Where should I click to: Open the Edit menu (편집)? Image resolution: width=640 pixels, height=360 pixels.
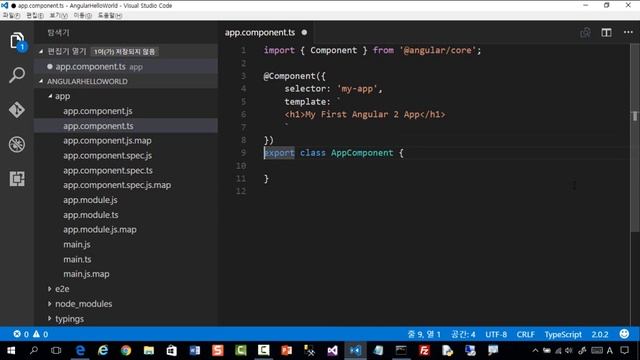coord(35,16)
